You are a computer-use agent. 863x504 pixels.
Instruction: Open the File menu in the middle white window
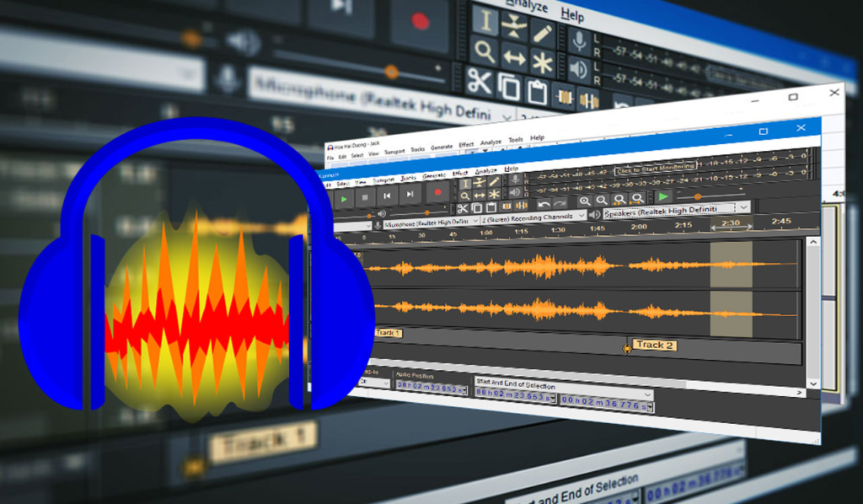(x=330, y=158)
